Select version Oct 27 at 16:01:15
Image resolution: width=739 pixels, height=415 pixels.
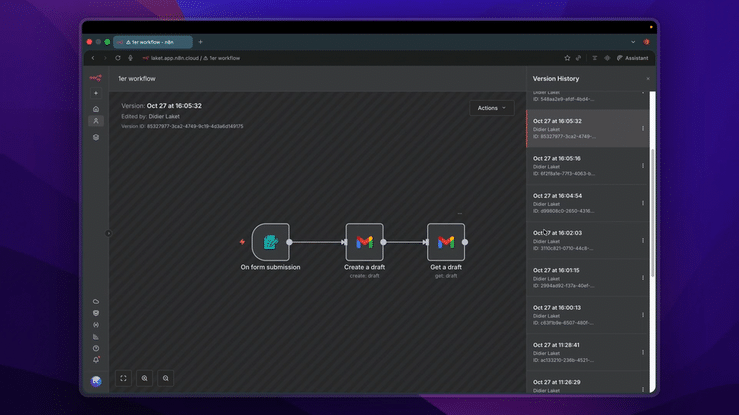pos(587,277)
